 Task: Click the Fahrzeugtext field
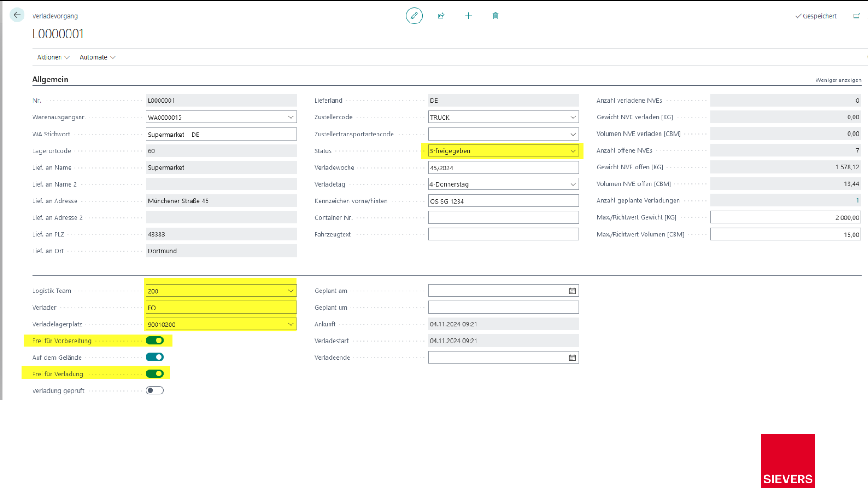pyautogui.click(x=503, y=235)
